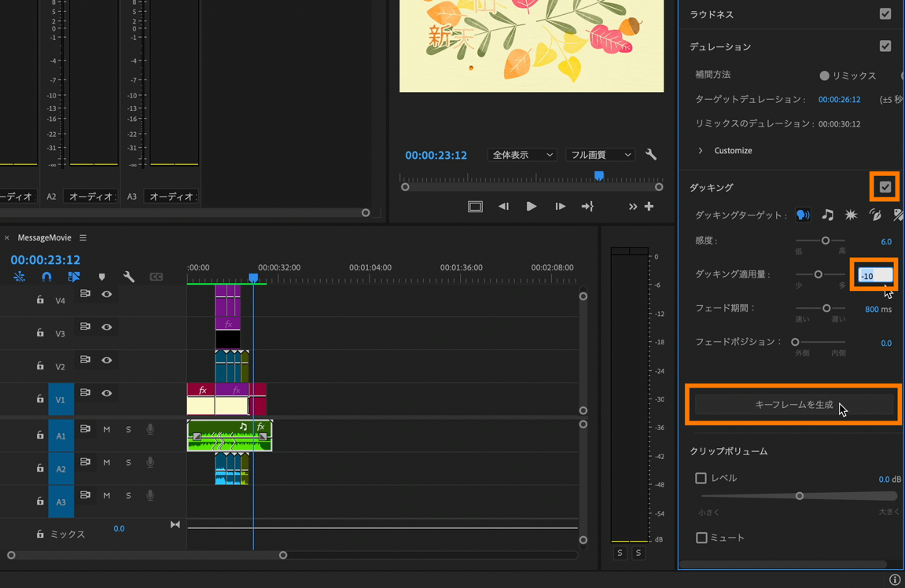Close the MessageMovie sequence tab
The width and height of the screenshot is (905, 588).
point(7,237)
